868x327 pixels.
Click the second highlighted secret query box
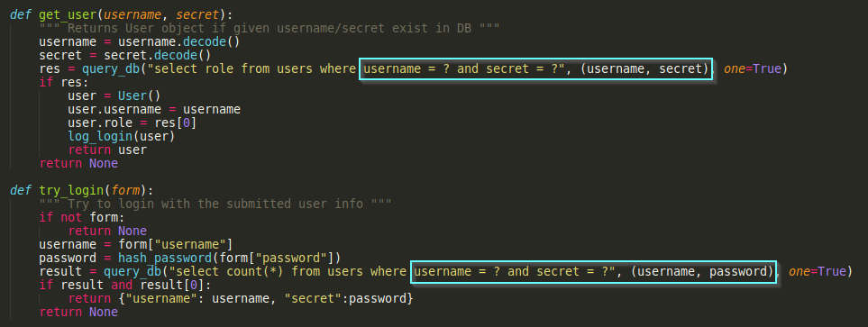pyautogui.click(x=593, y=272)
